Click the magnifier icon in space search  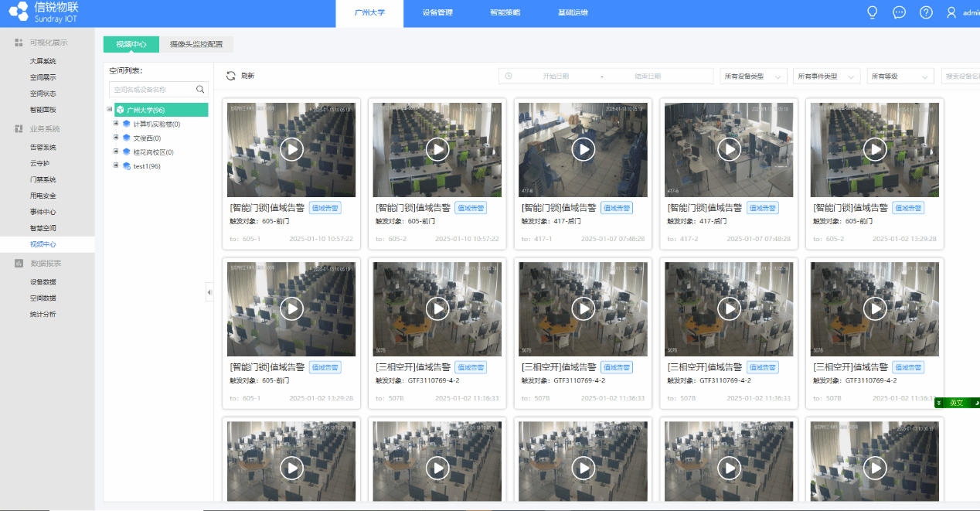(x=201, y=90)
